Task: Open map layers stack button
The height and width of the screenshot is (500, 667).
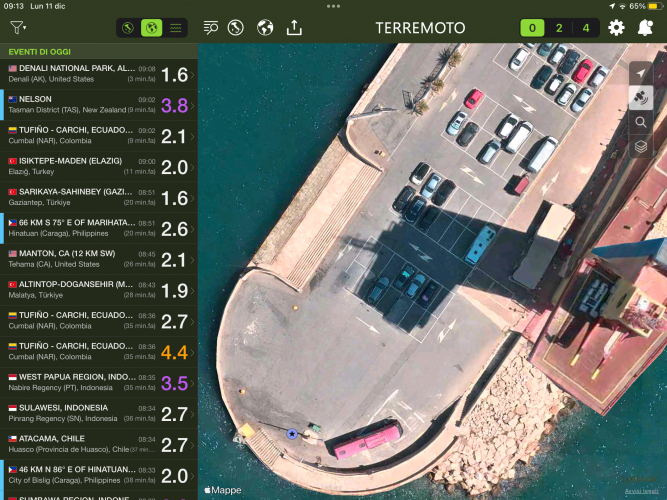Action: click(x=641, y=147)
